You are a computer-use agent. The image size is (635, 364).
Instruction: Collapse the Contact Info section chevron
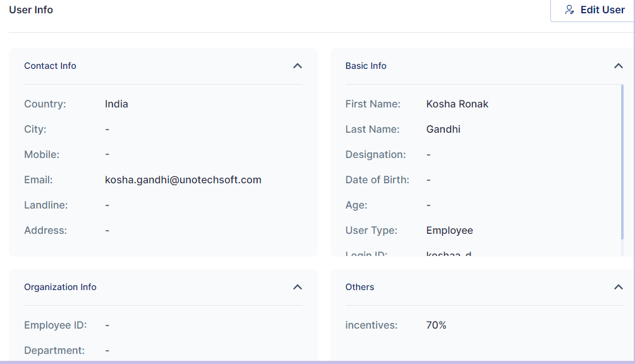298,66
